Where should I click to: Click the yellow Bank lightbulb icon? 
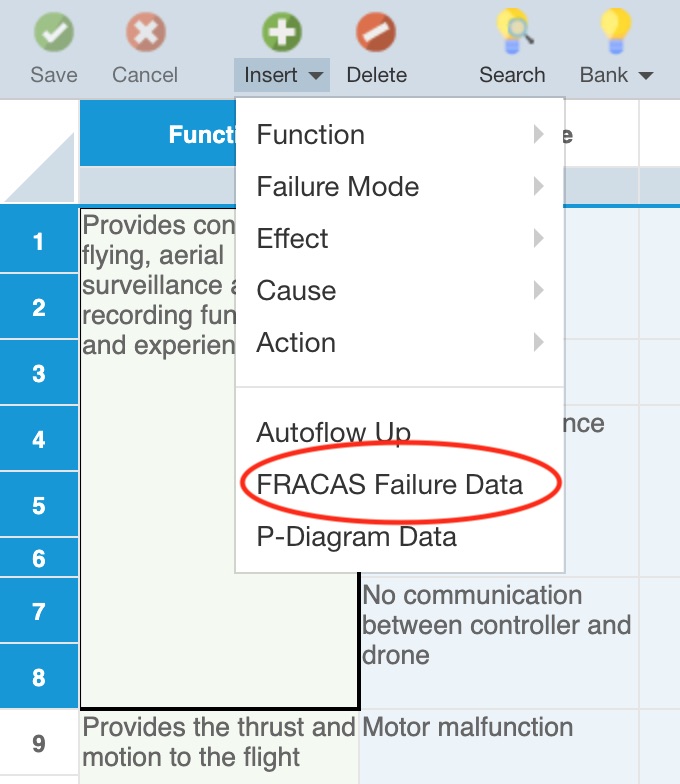click(x=616, y=31)
